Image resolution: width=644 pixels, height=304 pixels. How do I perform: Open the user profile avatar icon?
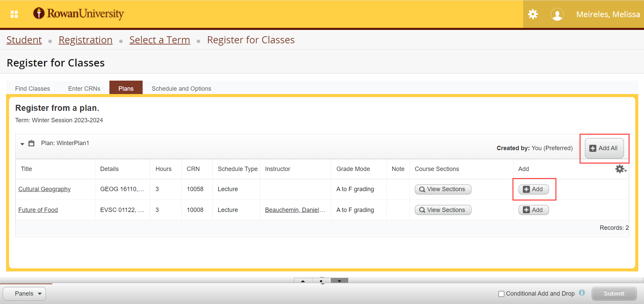(557, 14)
